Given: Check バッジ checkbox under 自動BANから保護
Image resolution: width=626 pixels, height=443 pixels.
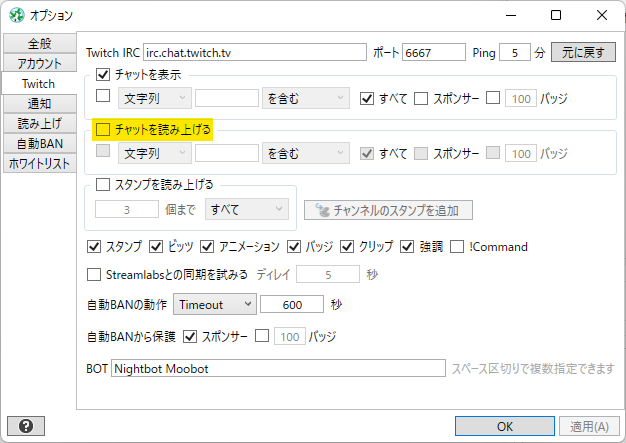Looking at the screenshot, I should point(262,336).
